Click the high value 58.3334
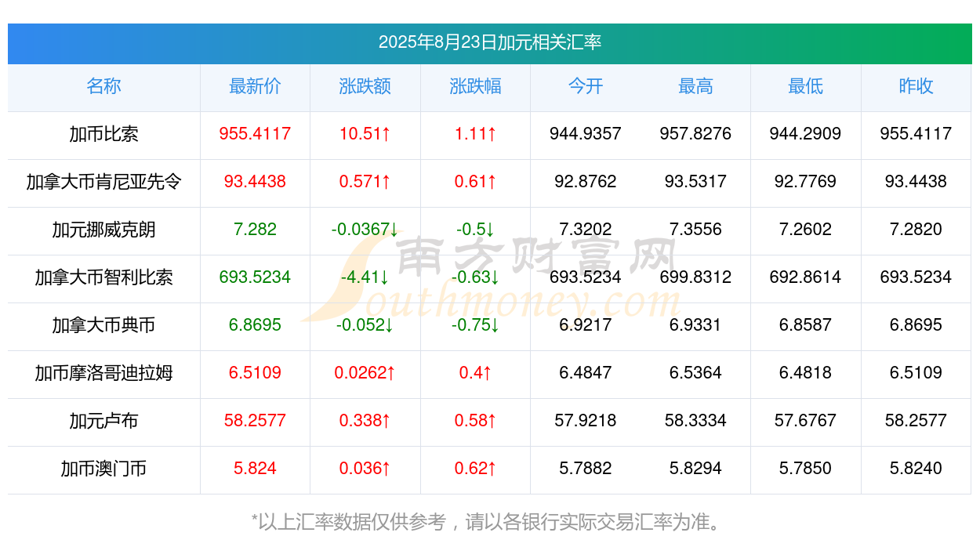 click(x=695, y=421)
